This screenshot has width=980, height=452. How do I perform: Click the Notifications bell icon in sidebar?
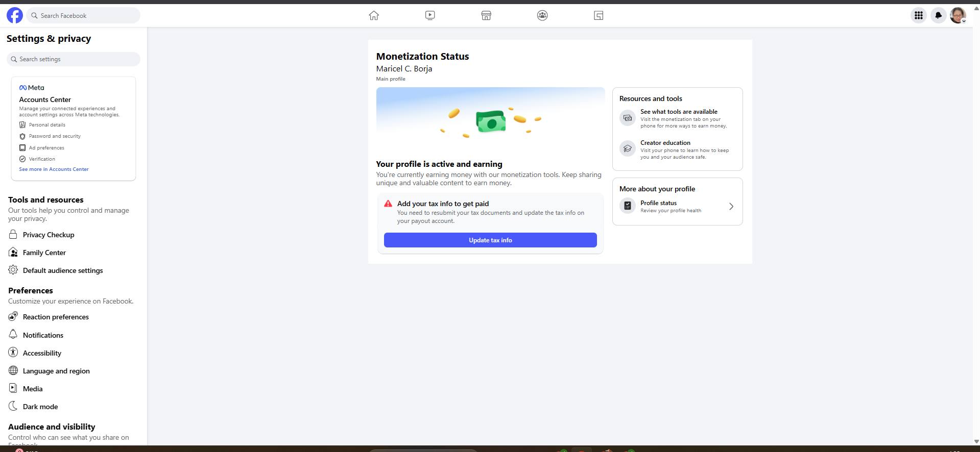point(13,334)
